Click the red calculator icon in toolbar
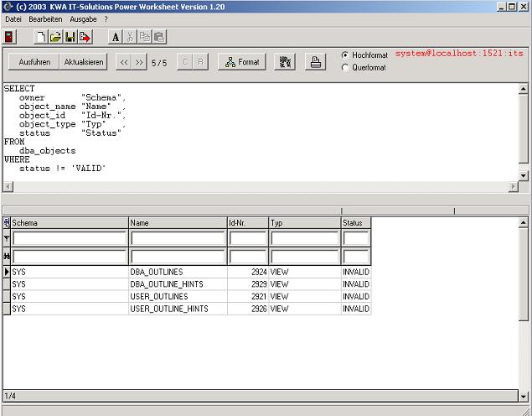 point(9,37)
